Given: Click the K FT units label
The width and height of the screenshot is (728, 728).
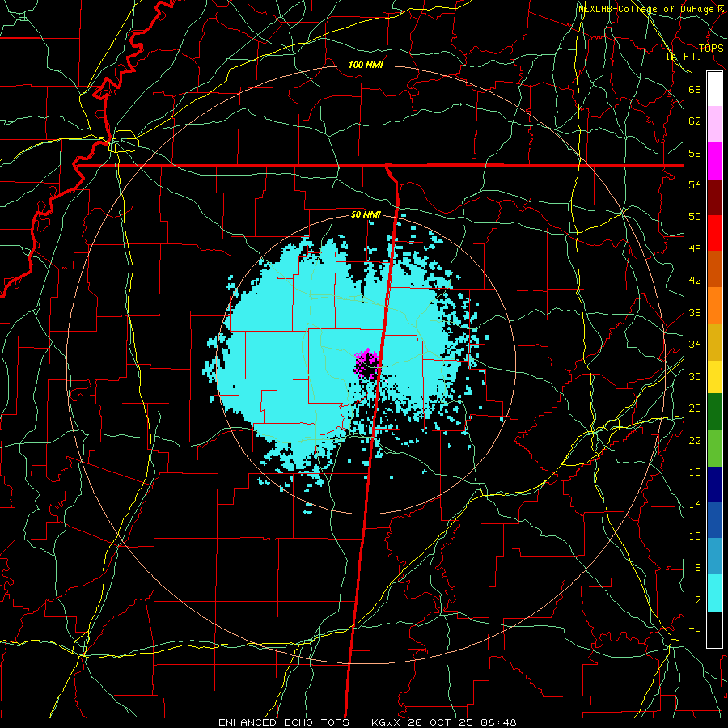Looking at the screenshot, I should point(684,57).
